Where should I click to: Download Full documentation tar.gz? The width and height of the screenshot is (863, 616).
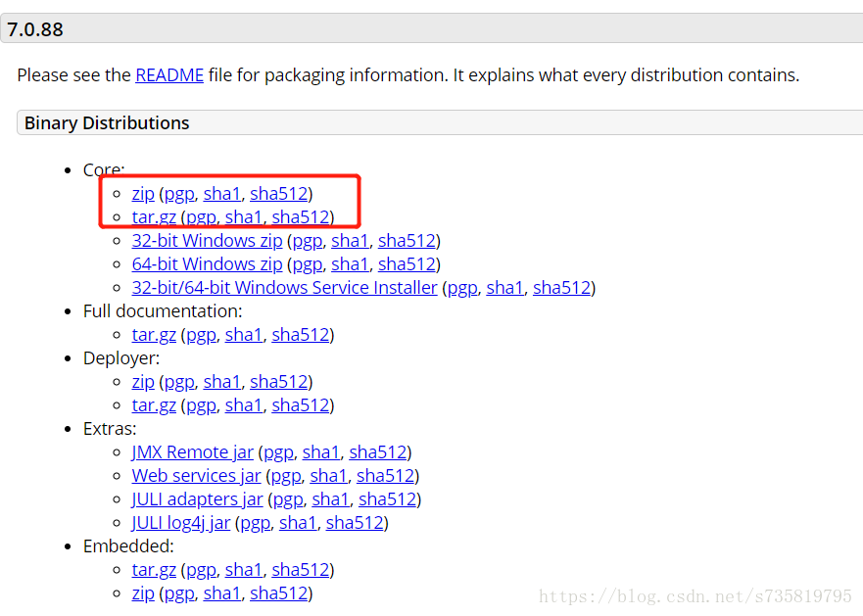click(x=154, y=335)
